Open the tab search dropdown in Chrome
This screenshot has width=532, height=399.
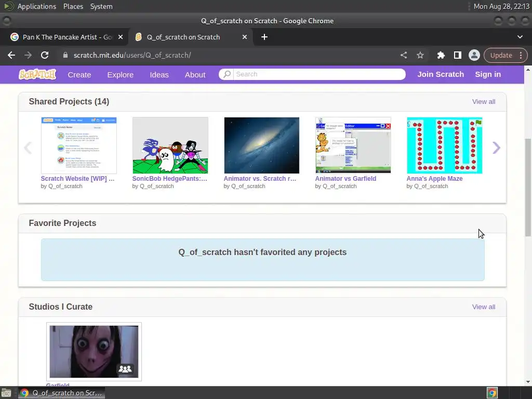[520, 37]
